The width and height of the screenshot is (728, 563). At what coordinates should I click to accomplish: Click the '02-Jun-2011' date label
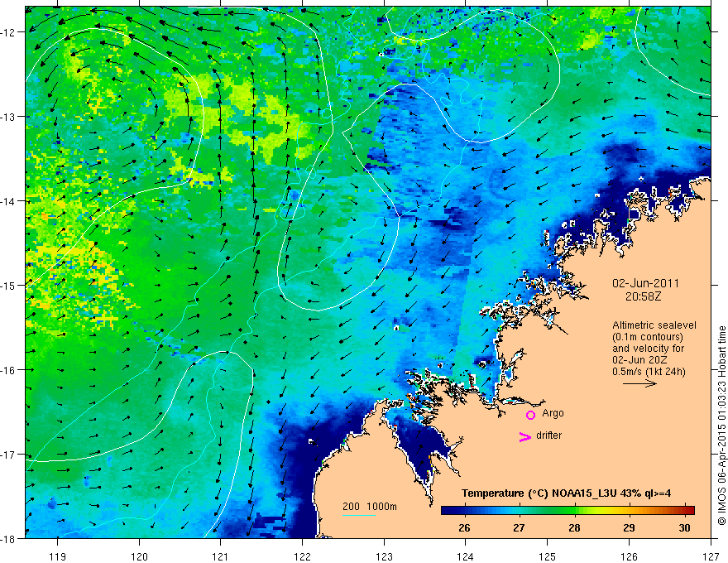tap(645, 283)
